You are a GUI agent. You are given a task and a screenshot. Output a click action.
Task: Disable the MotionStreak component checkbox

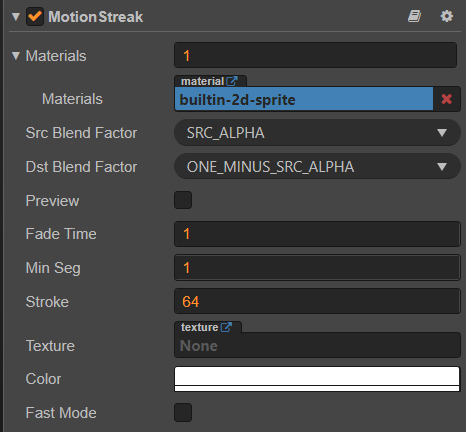coord(35,16)
